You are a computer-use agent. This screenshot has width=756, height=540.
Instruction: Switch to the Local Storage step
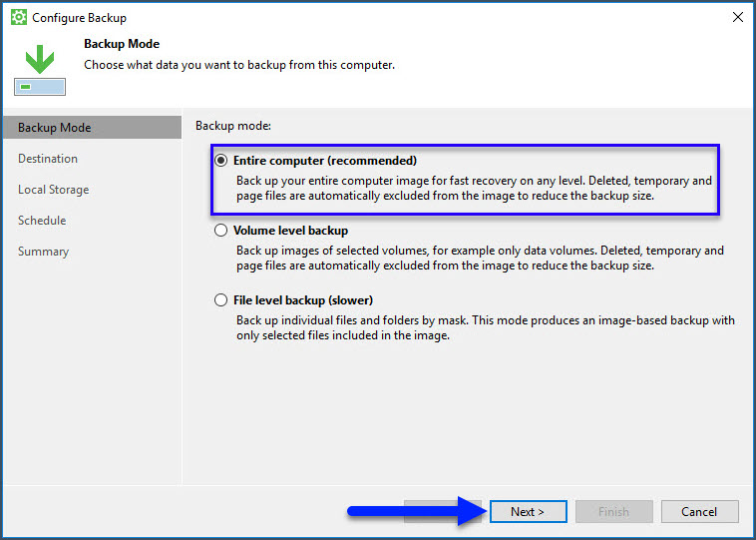pyautogui.click(x=54, y=190)
